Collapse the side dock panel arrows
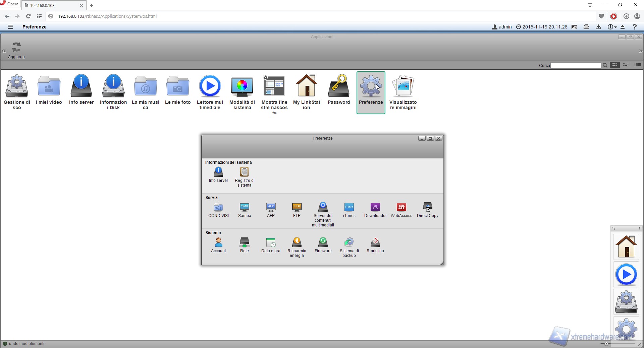This screenshot has width=644, height=348. click(639, 228)
